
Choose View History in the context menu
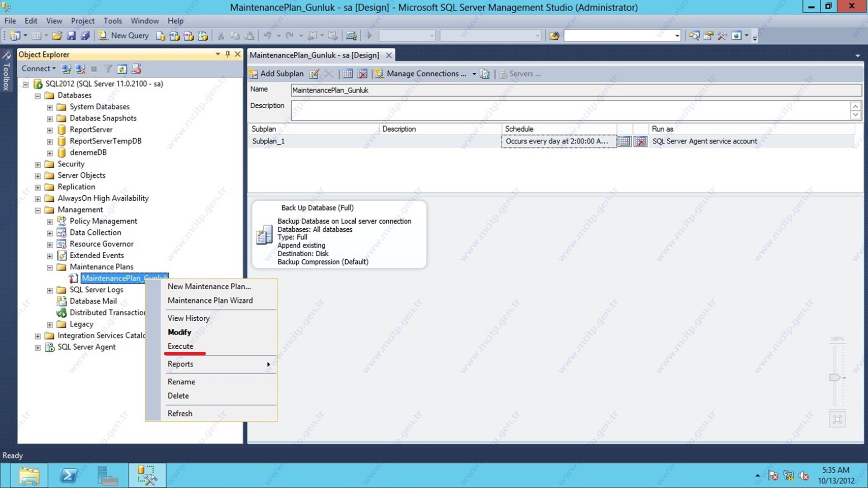189,318
